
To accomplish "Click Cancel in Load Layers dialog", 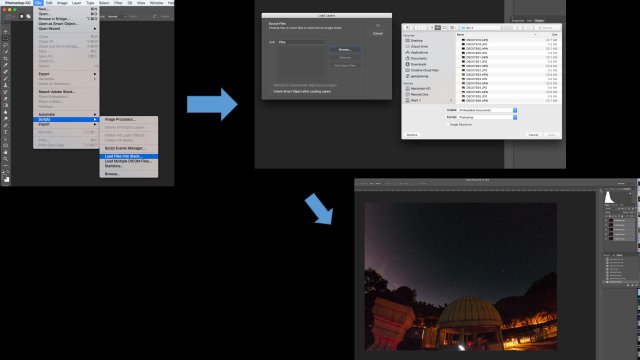I will pyautogui.click(x=378, y=33).
